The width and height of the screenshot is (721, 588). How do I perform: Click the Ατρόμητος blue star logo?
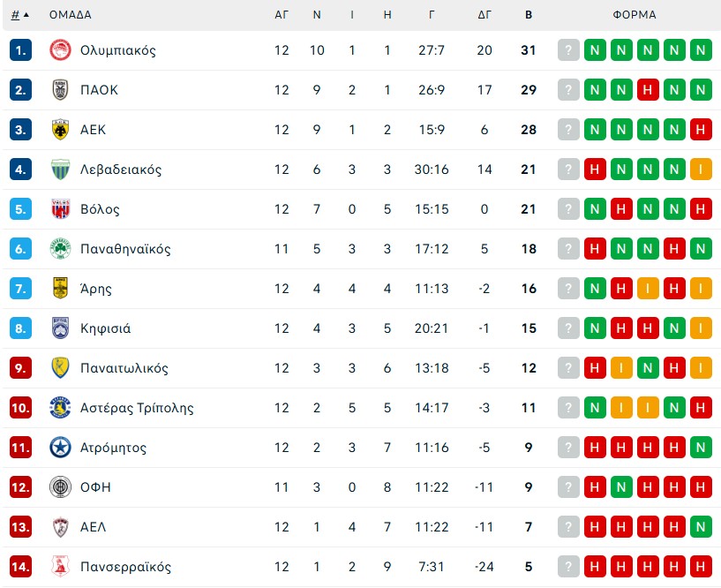60,448
